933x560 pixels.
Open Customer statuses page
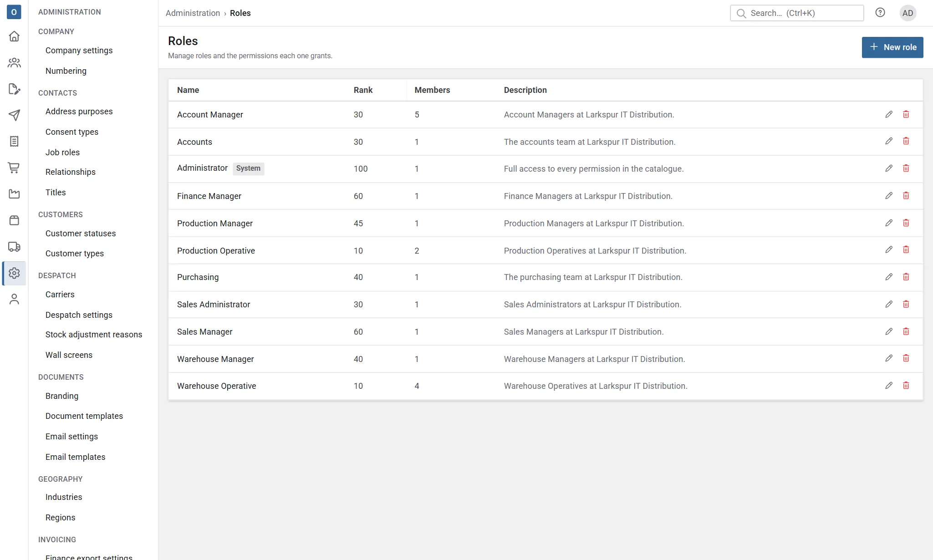coord(81,233)
